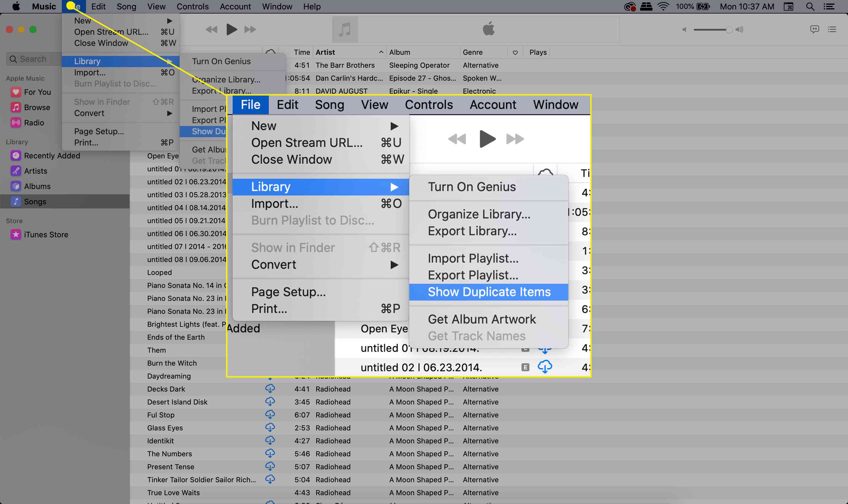Open the Song menu in menu bar
Screen dimensions: 848x504
tap(126, 6)
